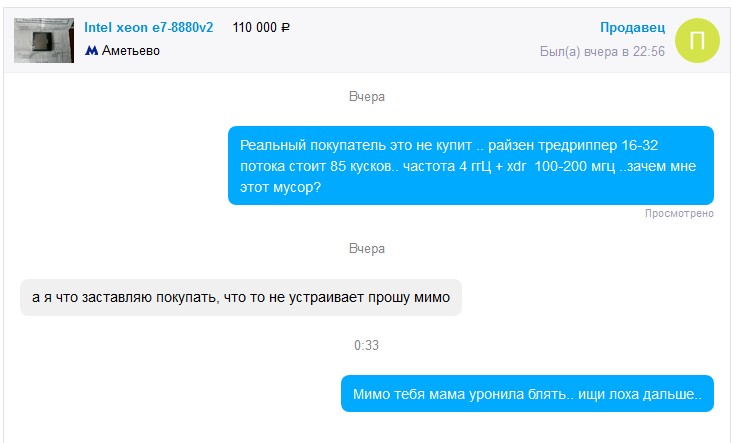Select the seller's gray reply message
753x443 pixels.
[x=241, y=297]
